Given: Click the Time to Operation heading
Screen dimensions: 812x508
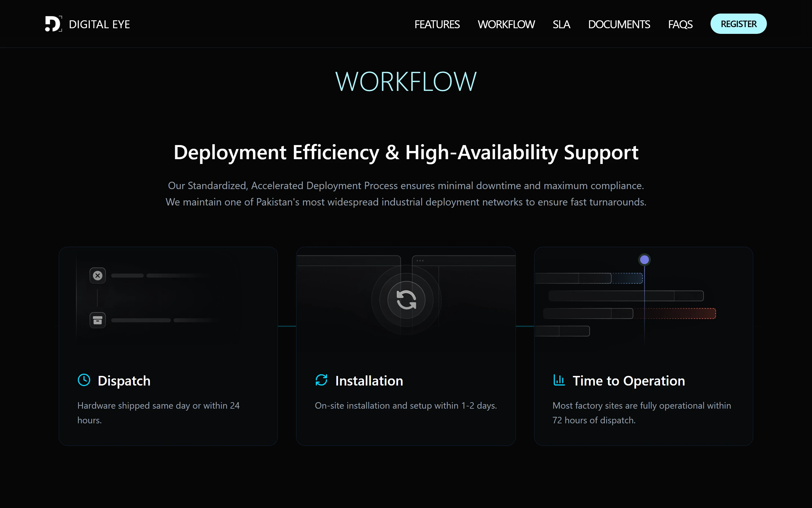Looking at the screenshot, I should pyautogui.click(x=629, y=381).
